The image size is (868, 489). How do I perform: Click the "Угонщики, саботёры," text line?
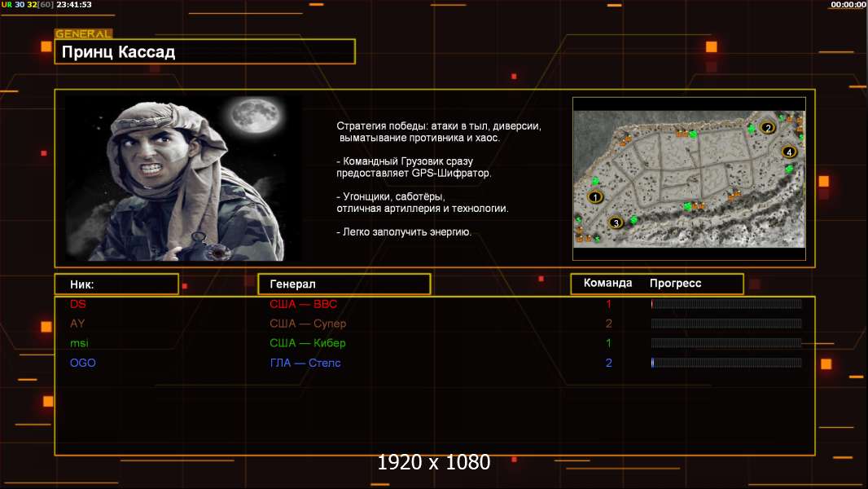[391, 196]
